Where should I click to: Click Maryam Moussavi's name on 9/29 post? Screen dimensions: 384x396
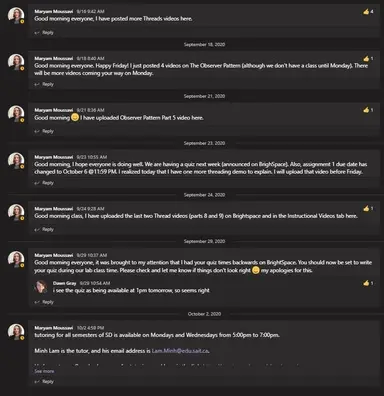[x=54, y=255]
